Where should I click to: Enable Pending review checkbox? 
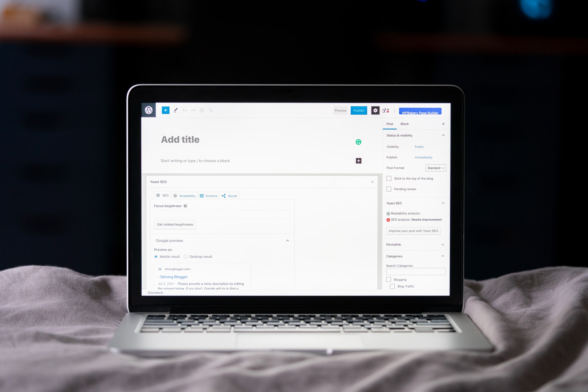388,189
